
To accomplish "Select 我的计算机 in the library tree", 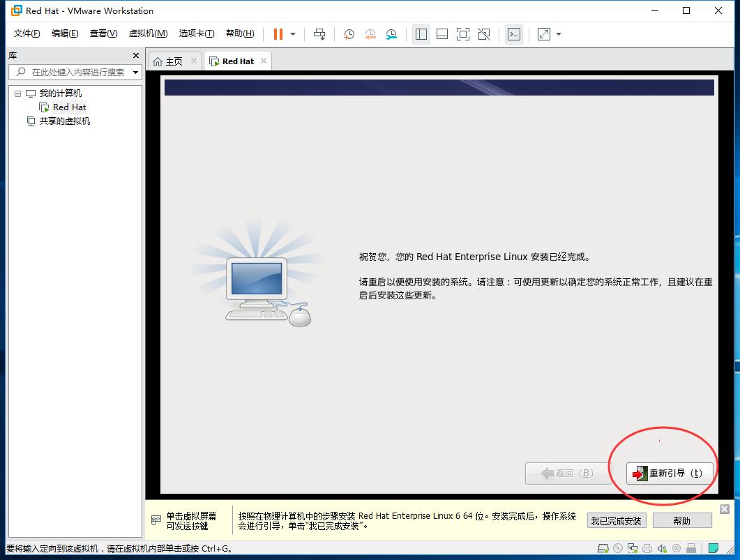I will pos(61,93).
